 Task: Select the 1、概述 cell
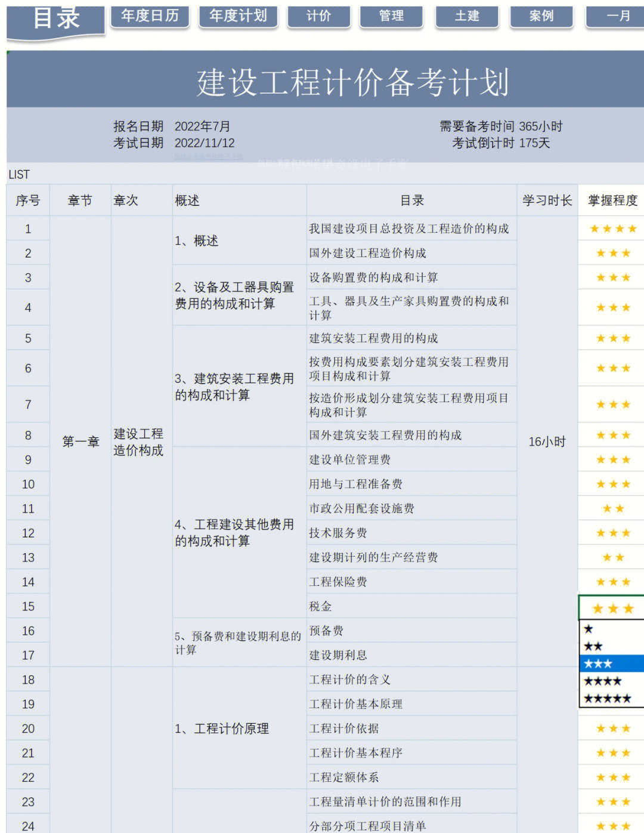(x=239, y=240)
